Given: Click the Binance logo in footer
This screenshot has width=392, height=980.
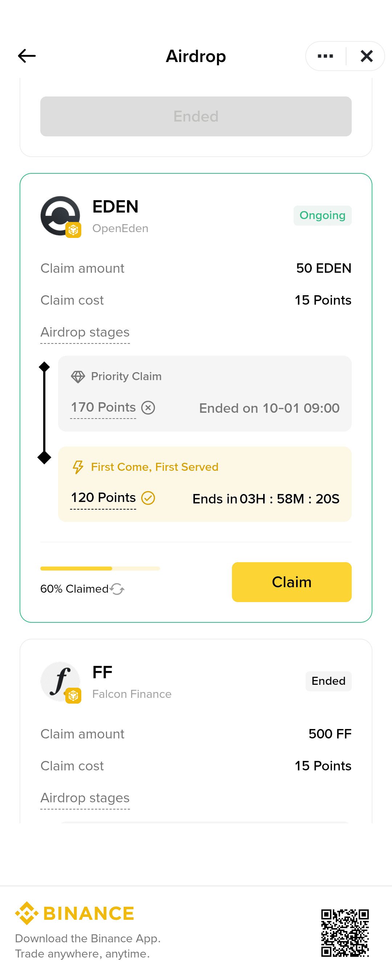Looking at the screenshot, I should [x=75, y=913].
